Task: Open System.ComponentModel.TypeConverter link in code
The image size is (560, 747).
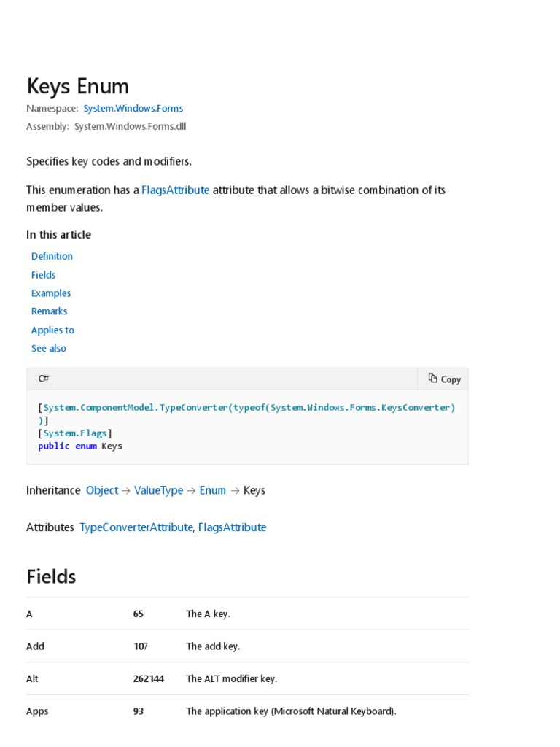Action: click(136, 407)
